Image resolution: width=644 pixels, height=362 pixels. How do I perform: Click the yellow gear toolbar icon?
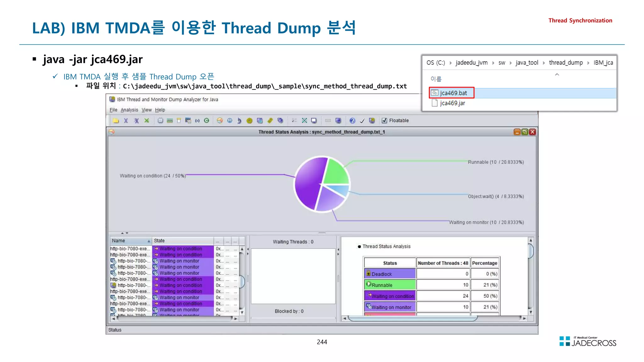tap(249, 121)
